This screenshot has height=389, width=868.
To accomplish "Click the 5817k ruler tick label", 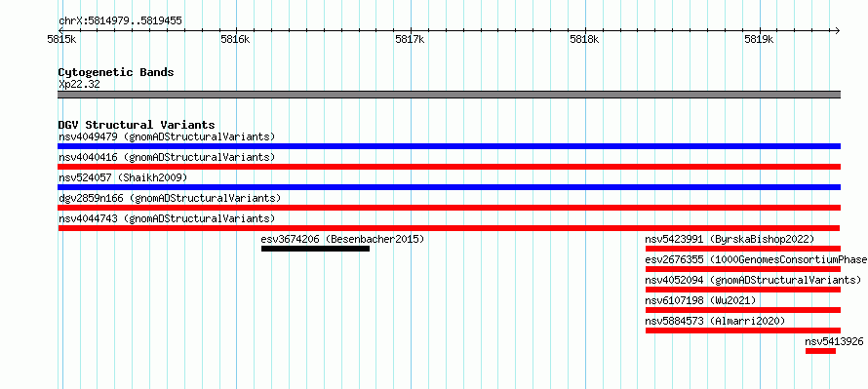I will [x=411, y=39].
